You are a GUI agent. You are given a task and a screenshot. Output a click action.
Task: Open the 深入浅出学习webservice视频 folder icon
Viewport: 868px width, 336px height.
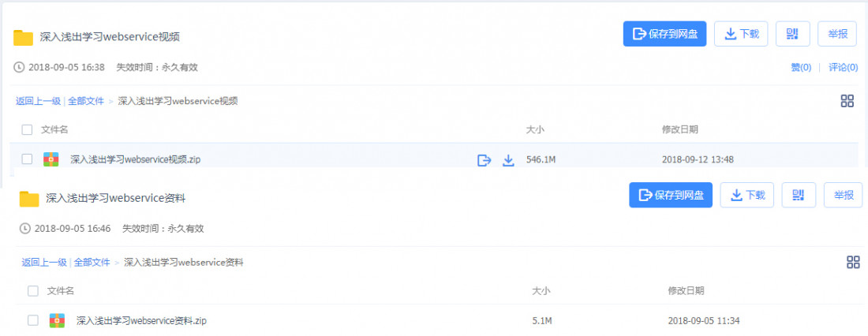(23, 37)
